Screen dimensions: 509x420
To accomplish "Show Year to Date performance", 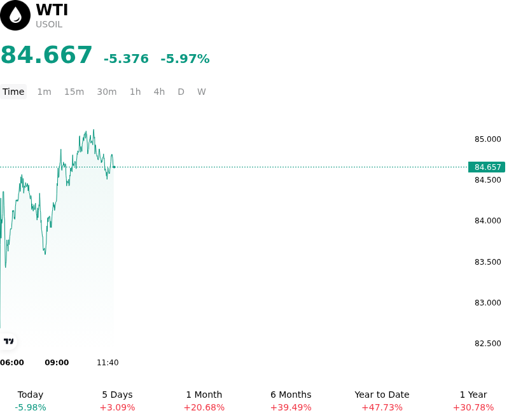I will click(x=382, y=401).
